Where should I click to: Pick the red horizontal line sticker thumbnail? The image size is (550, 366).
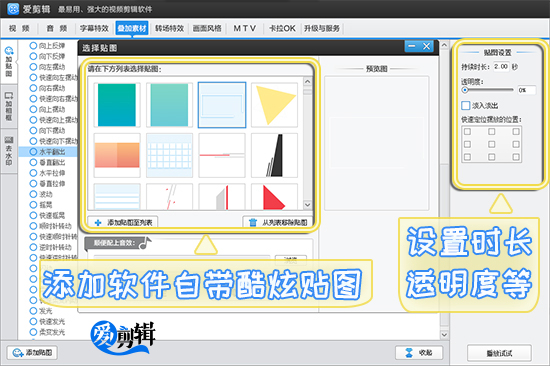[x=222, y=155]
